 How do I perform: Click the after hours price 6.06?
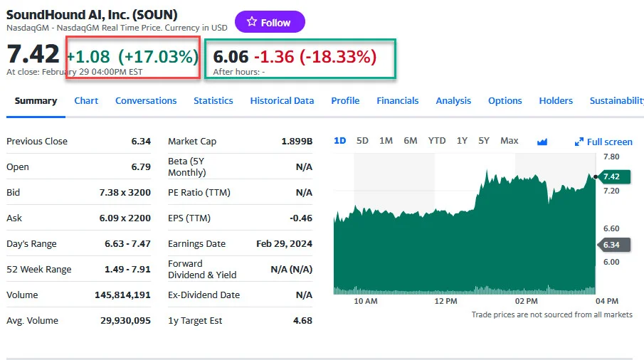pyautogui.click(x=231, y=57)
